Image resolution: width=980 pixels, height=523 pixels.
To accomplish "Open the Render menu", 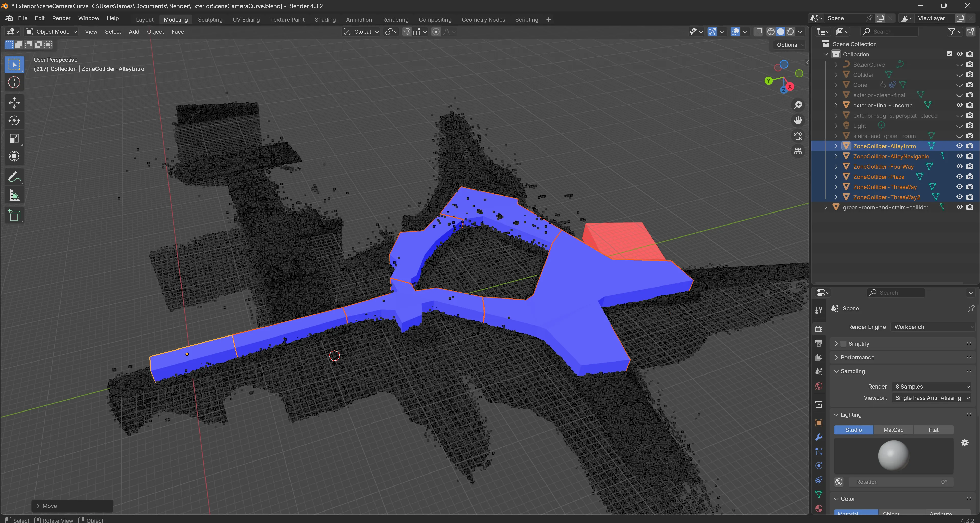I will click(x=61, y=18).
